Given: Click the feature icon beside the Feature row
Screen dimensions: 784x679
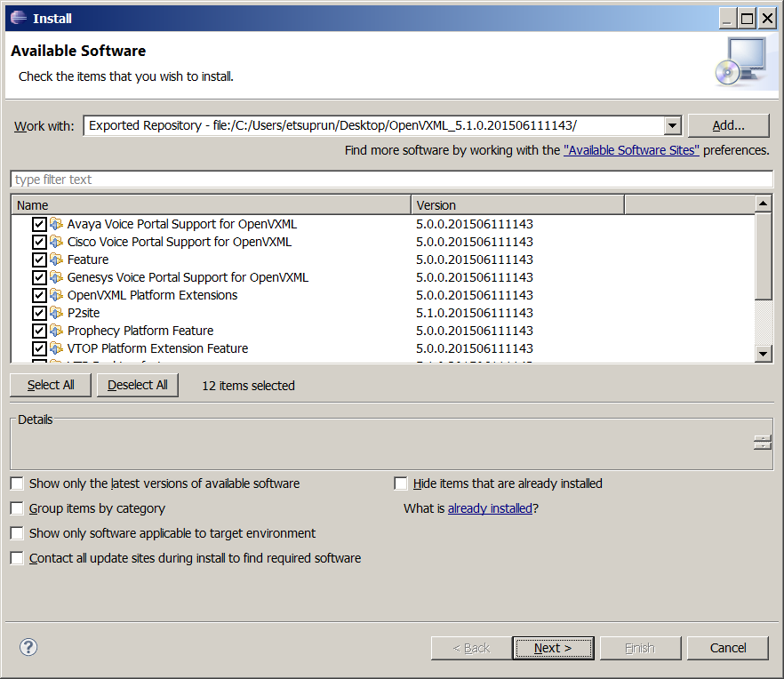Looking at the screenshot, I should click(x=57, y=260).
